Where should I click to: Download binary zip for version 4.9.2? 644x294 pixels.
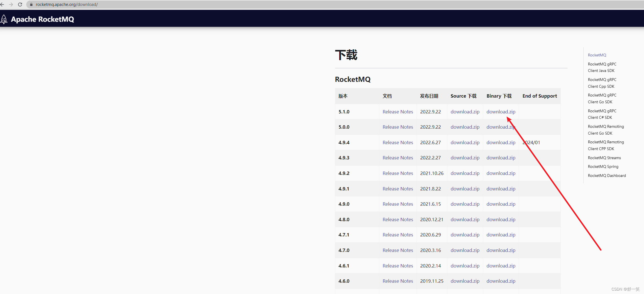tap(501, 173)
